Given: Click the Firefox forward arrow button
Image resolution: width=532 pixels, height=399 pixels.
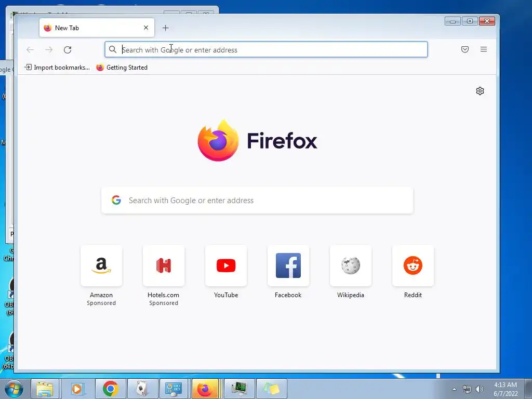Looking at the screenshot, I should (x=49, y=50).
